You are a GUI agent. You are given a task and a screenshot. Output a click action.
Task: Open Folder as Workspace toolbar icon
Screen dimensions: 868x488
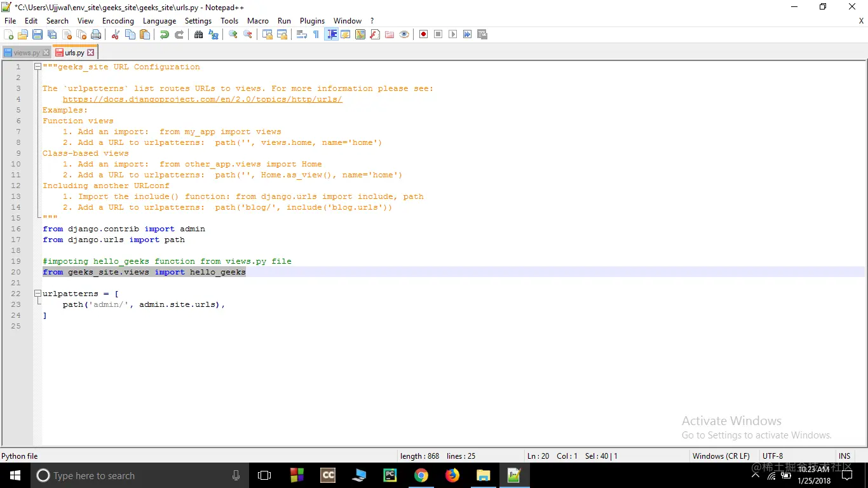[390, 34]
